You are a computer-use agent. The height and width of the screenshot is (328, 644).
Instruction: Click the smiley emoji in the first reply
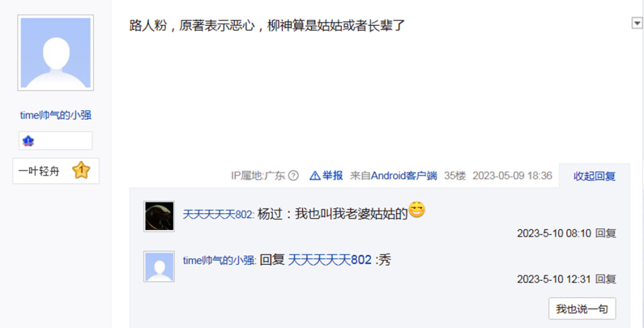[x=417, y=210]
